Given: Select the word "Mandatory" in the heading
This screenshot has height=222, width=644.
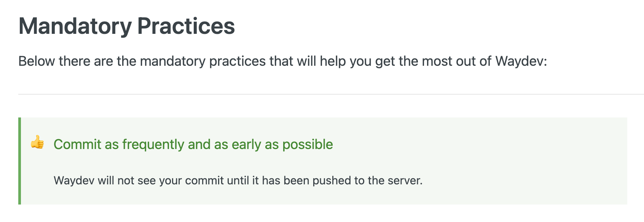Looking at the screenshot, I should click(75, 26).
